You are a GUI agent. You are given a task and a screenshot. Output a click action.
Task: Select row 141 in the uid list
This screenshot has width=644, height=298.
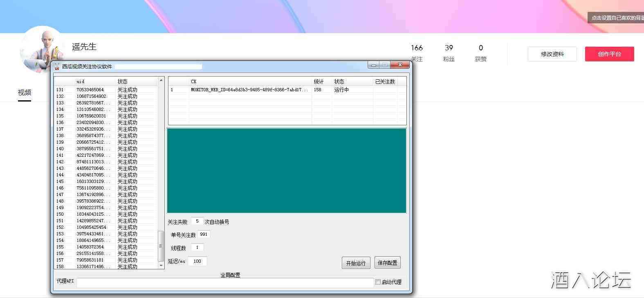pos(105,155)
